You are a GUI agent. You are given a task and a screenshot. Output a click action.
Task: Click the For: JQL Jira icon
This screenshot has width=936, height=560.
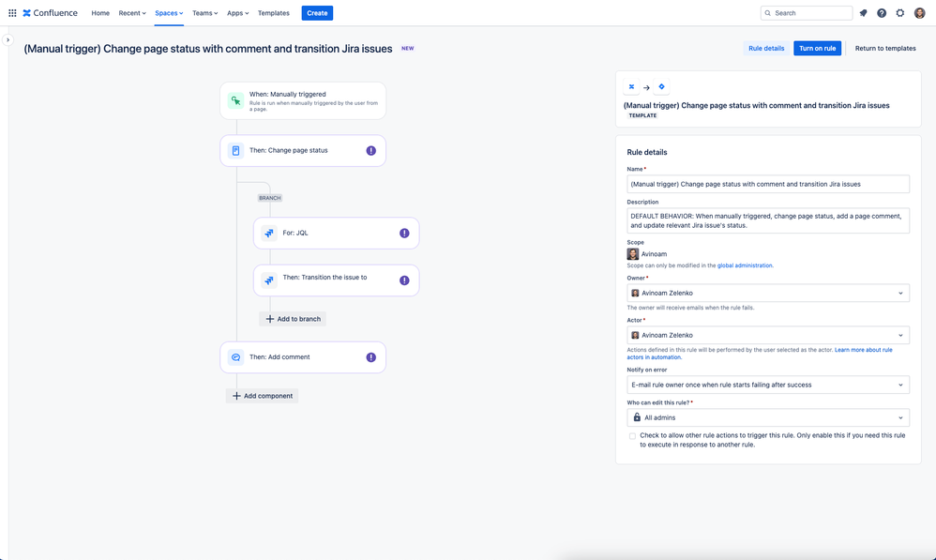(x=269, y=233)
